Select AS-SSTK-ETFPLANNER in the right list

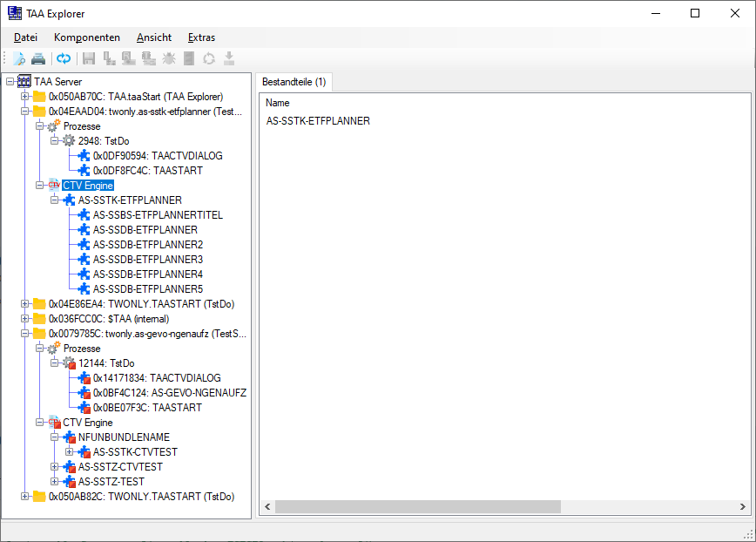(318, 121)
